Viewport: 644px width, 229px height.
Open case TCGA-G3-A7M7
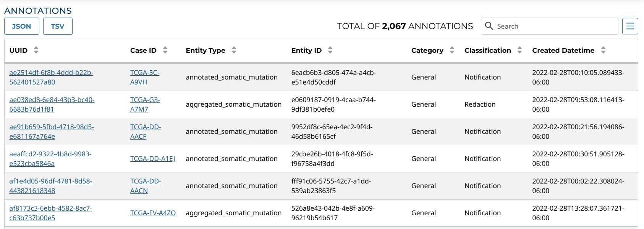coord(145,100)
